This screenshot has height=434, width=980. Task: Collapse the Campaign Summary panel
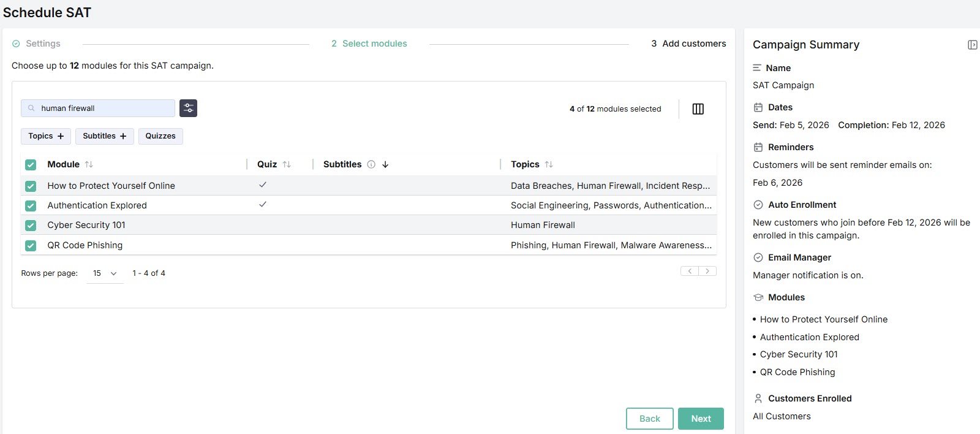point(972,45)
